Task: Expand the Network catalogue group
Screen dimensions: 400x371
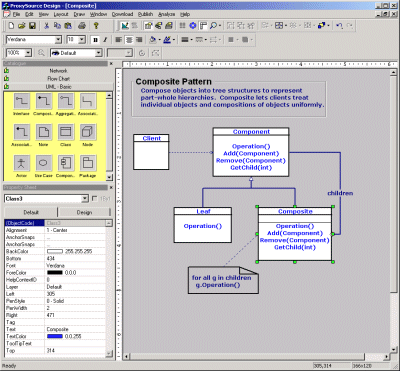Action: (58, 71)
